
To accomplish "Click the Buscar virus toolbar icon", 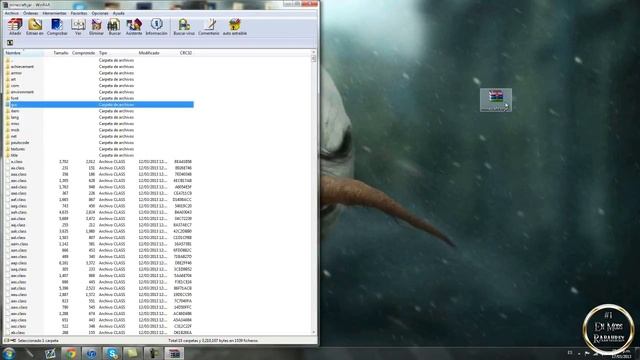I will tap(184, 27).
